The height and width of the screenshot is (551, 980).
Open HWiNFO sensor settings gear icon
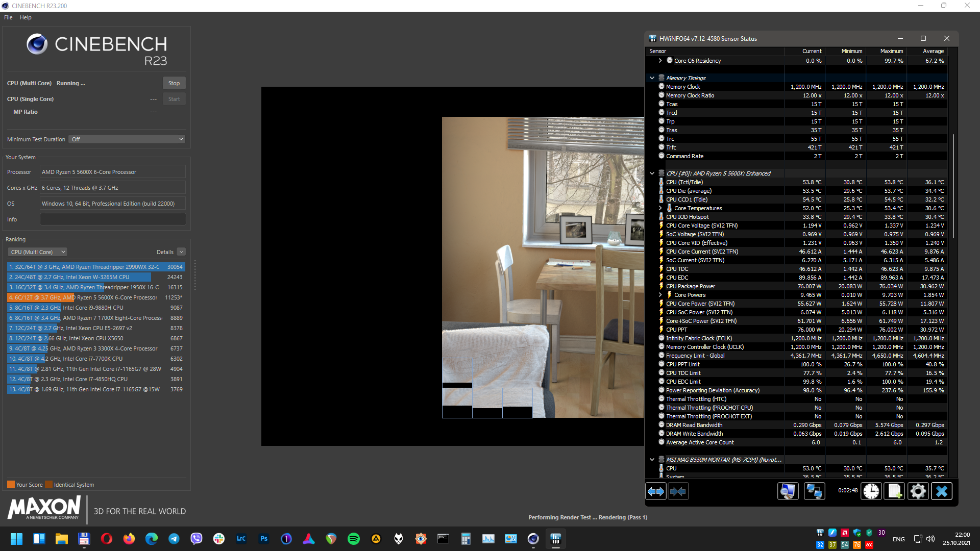pos(918,491)
